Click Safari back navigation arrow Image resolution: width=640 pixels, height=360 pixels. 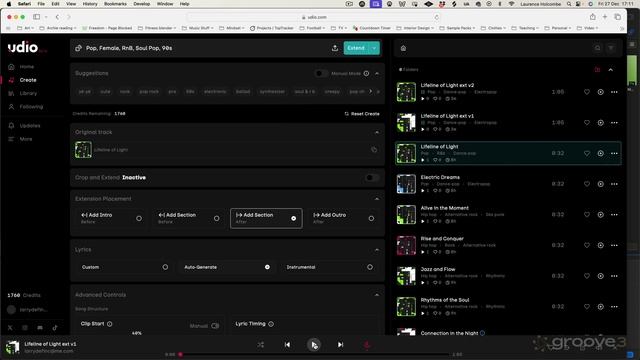[57, 17]
